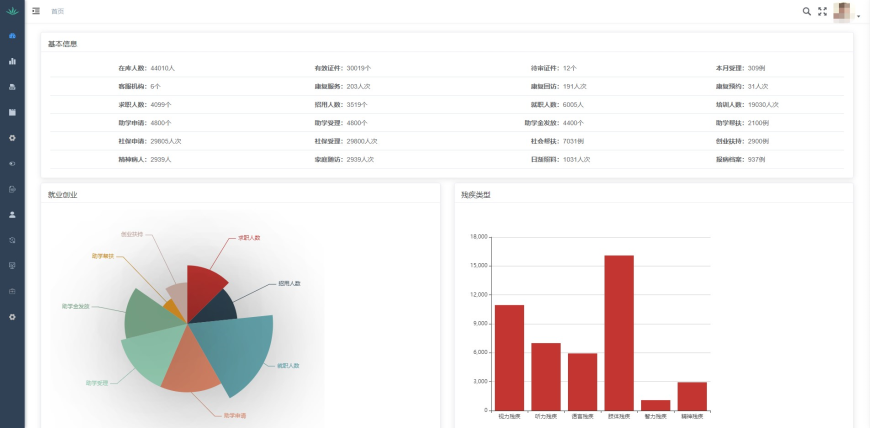Click the printer-shaped sidebar icon
The image size is (870, 428).
coord(12,87)
